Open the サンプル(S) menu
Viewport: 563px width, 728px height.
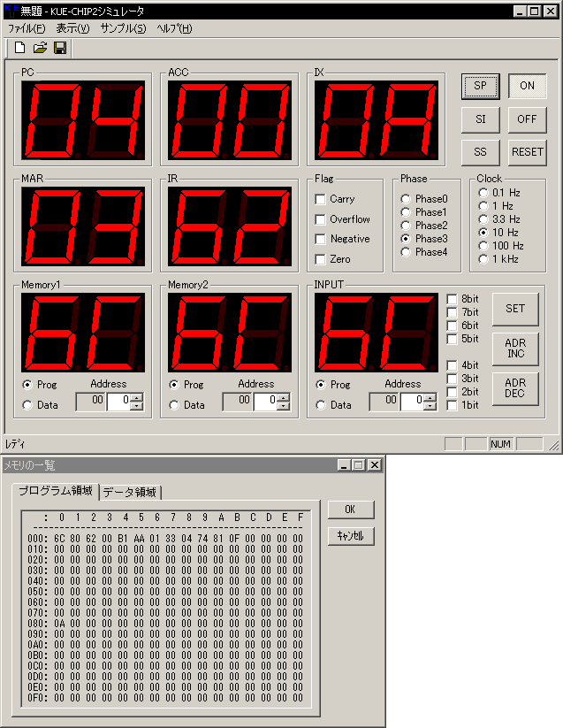pos(123,28)
